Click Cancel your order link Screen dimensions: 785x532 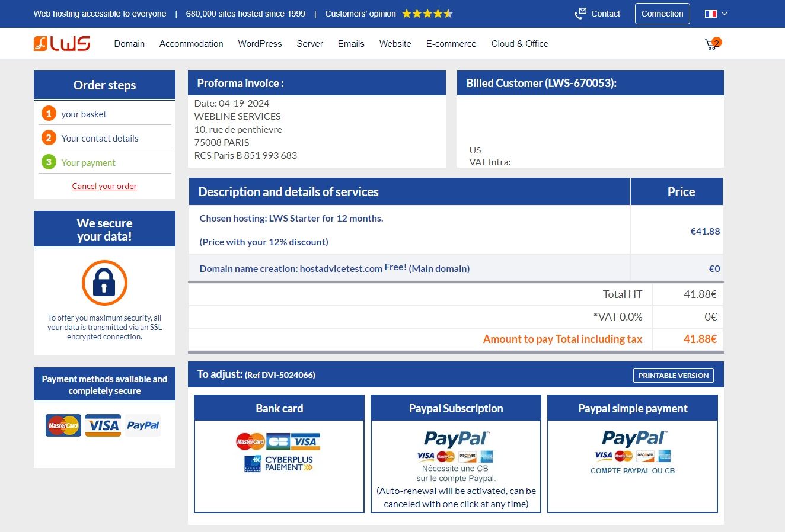coord(104,186)
